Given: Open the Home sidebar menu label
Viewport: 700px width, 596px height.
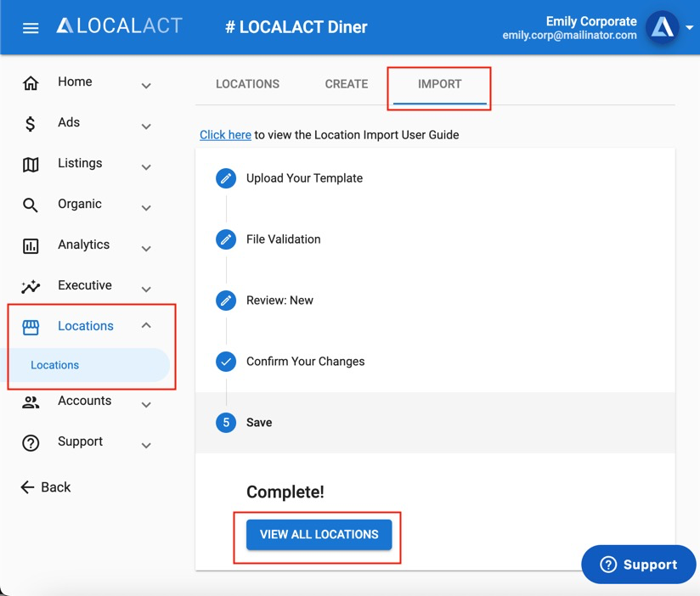Looking at the screenshot, I should click(75, 82).
